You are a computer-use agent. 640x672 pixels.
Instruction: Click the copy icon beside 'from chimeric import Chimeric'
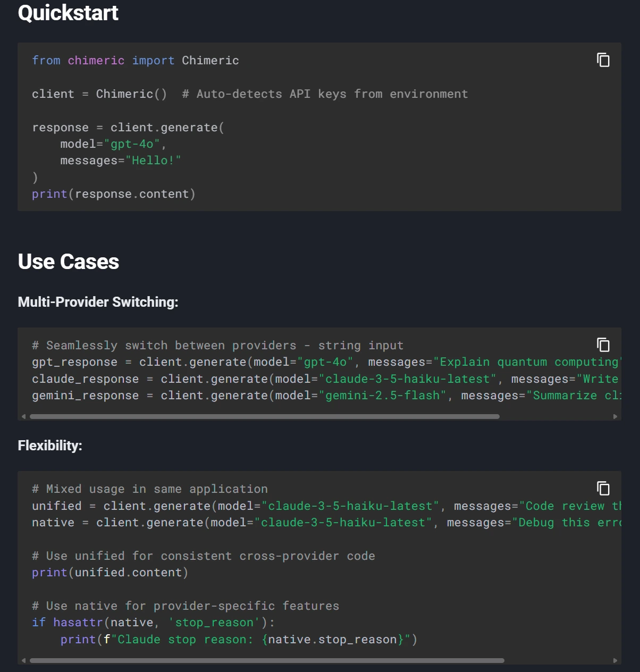(603, 60)
